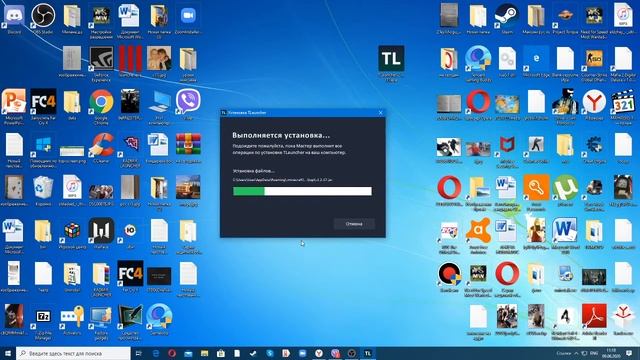Open the Discord desktop shortcut
Image resolution: width=640 pixels, height=360 pixels.
click(x=14, y=19)
